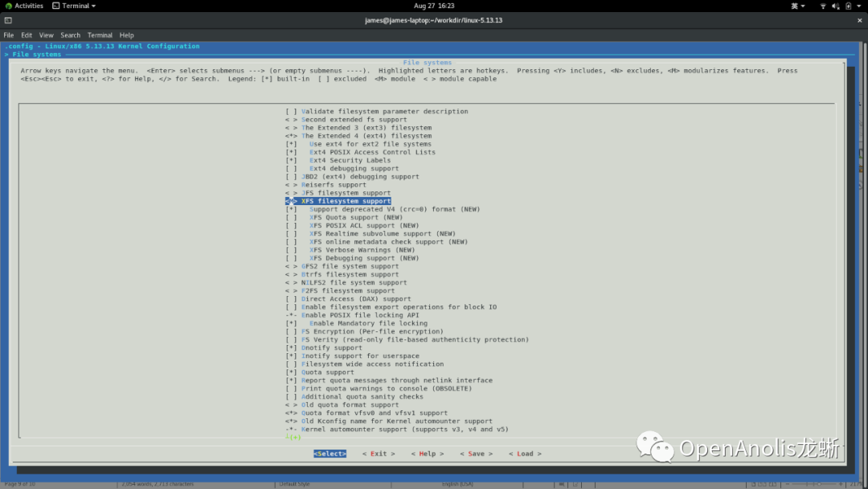Select XFS Realtime subvolume support (NEW)
Image resolution: width=868 pixels, height=489 pixels.
[371, 234]
